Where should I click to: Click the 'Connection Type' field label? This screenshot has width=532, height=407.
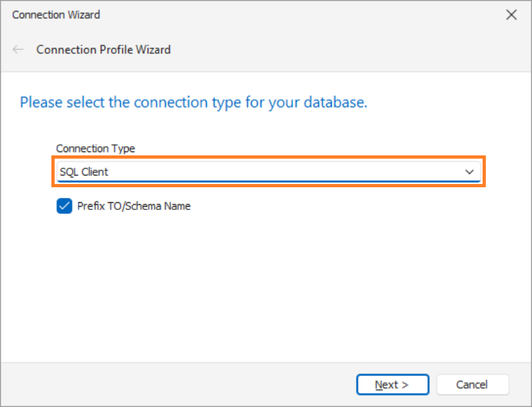tap(96, 148)
